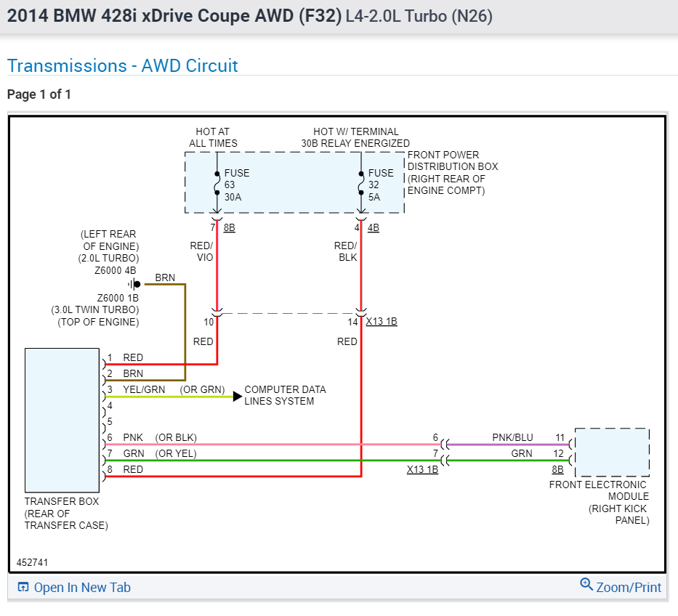This screenshot has height=616, width=678.
Task: Click the GRN label near module pin 12
Action: pos(522,454)
